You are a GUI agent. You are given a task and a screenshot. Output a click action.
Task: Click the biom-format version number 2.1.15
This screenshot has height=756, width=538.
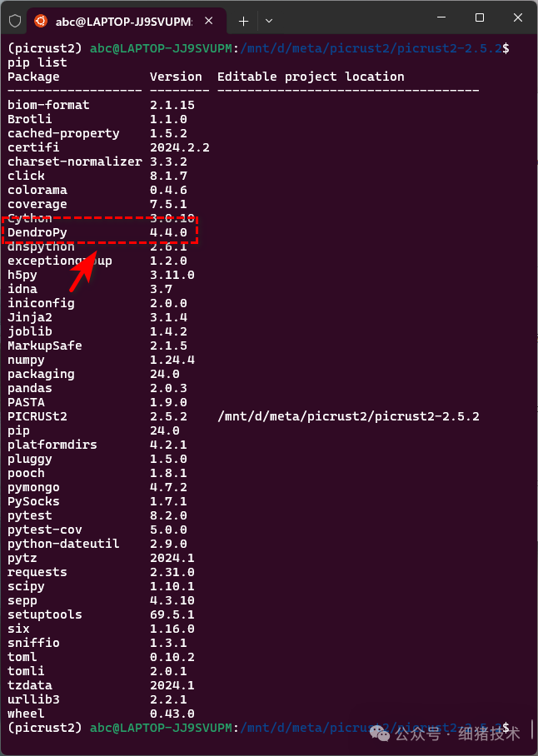click(172, 105)
